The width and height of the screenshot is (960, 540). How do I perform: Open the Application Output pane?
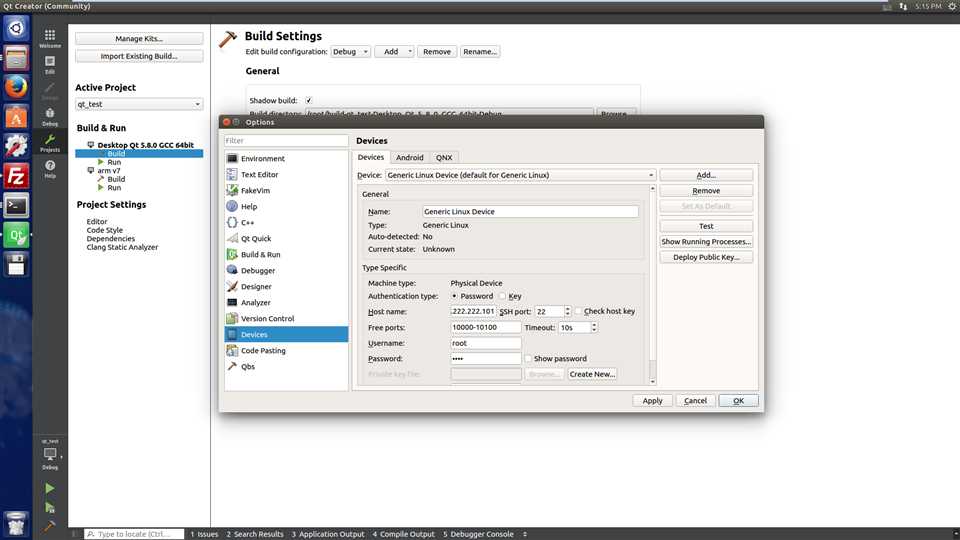[x=328, y=534]
